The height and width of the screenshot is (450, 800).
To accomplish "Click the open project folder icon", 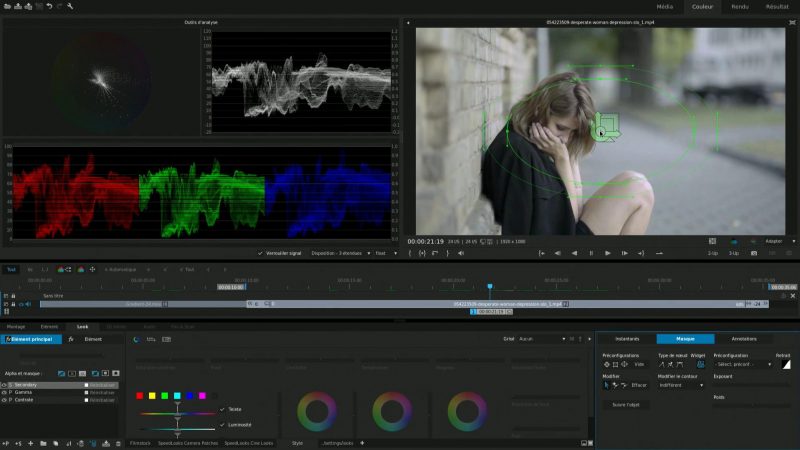I will click(7, 6).
